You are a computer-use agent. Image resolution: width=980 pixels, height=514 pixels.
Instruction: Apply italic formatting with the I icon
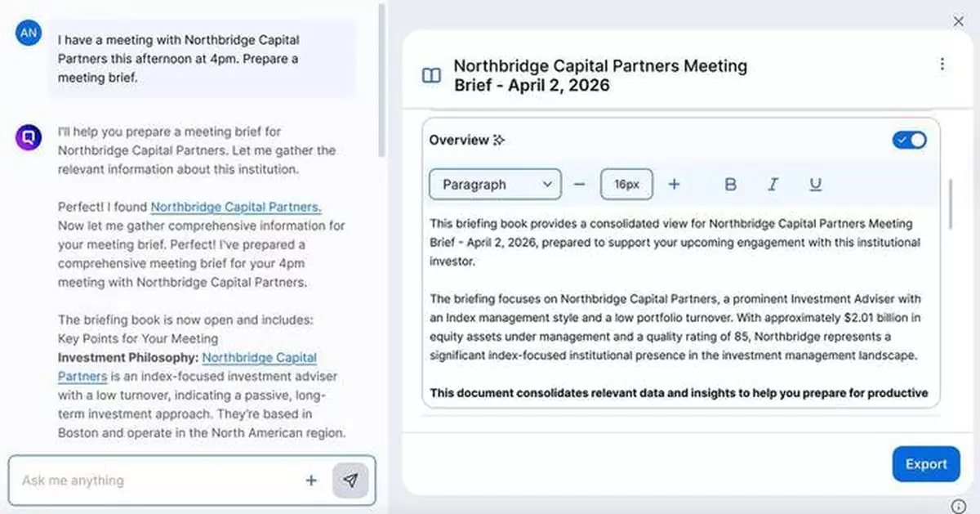[773, 185]
